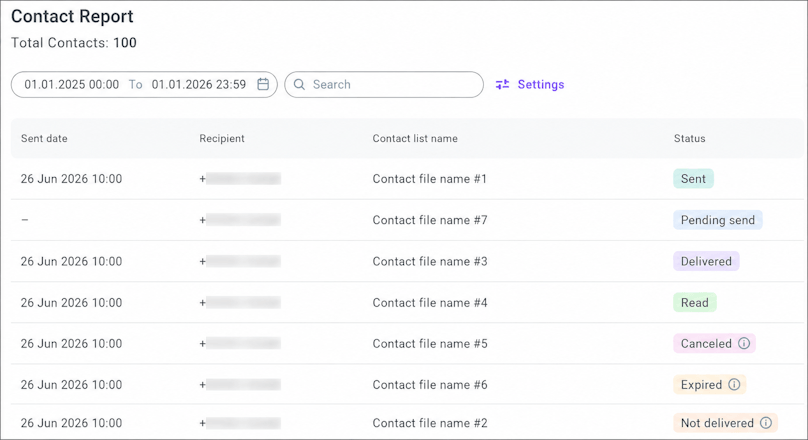Image resolution: width=808 pixels, height=440 pixels.
Task: Click Contact file name #3
Action: coord(430,261)
